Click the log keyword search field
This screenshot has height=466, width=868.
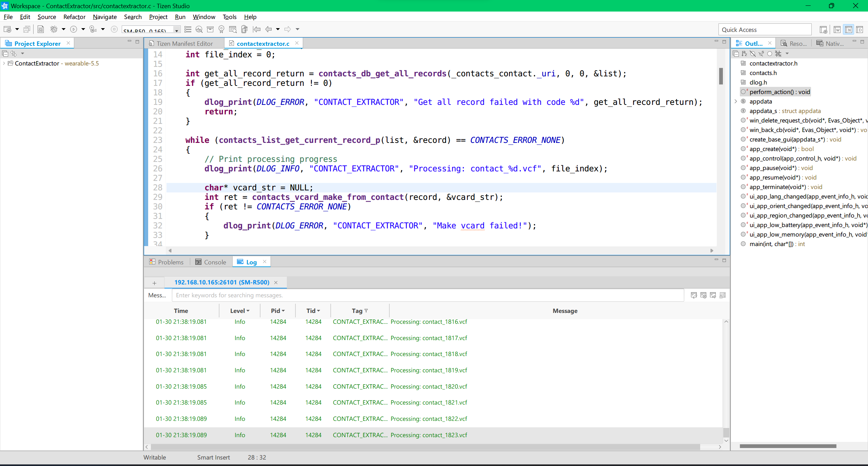click(427, 295)
